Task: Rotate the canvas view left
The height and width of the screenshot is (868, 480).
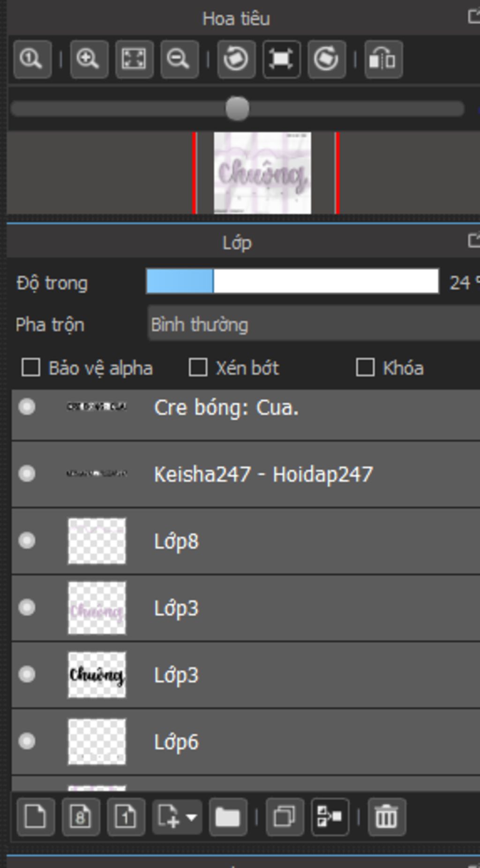Action: coord(236,60)
